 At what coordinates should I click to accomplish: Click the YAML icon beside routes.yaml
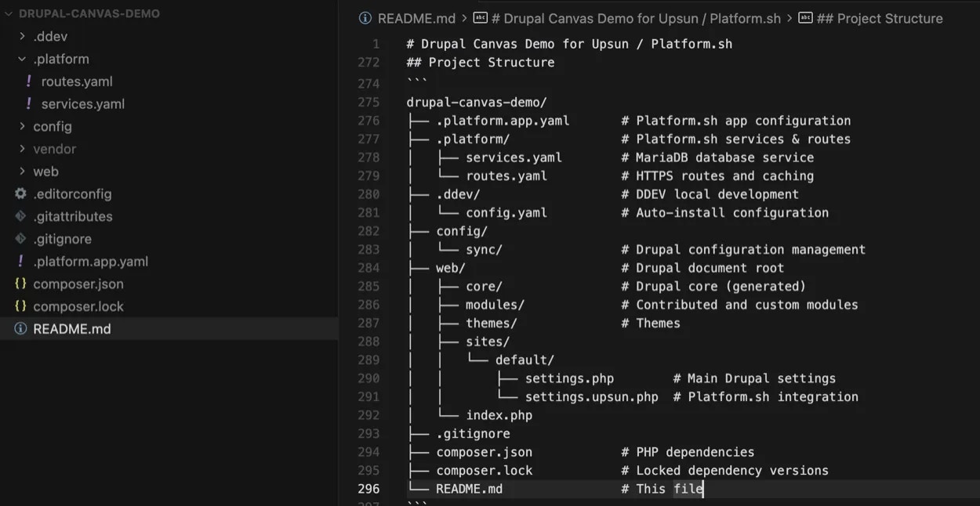pyautogui.click(x=29, y=81)
